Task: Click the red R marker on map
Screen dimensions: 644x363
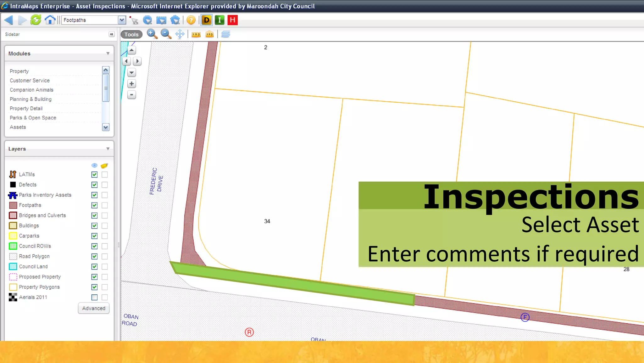Action: (249, 332)
